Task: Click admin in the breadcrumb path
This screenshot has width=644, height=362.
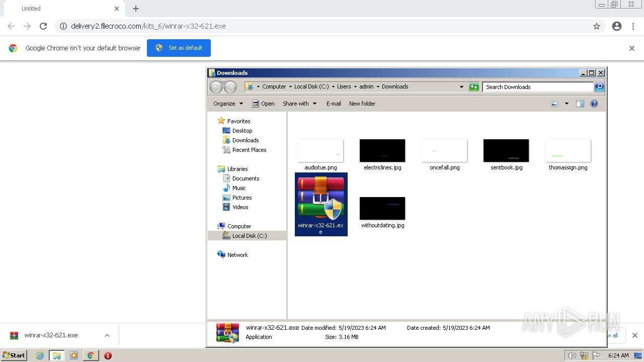Action: click(366, 86)
